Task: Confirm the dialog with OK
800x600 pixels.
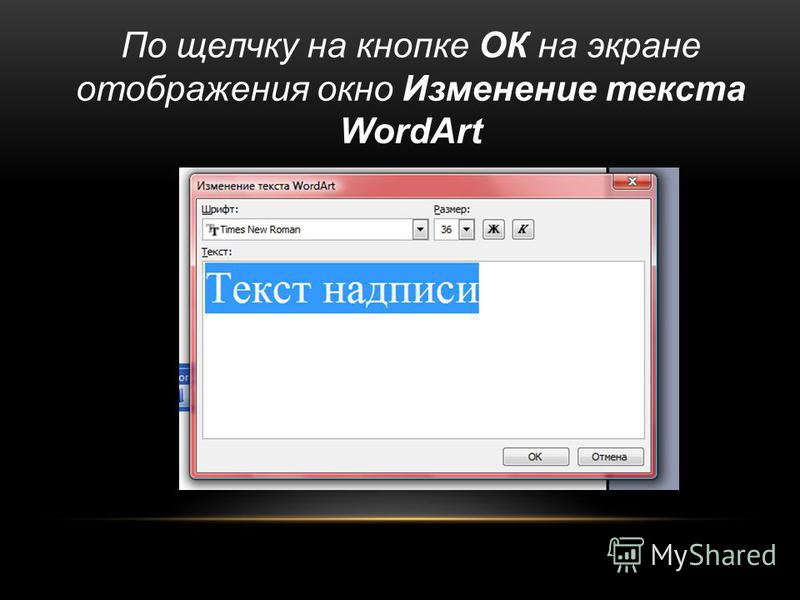Action: tap(535, 457)
